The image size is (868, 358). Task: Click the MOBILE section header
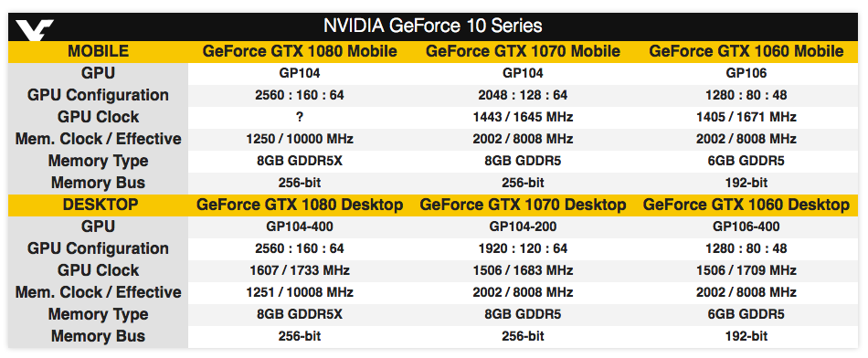pyautogui.click(x=98, y=51)
